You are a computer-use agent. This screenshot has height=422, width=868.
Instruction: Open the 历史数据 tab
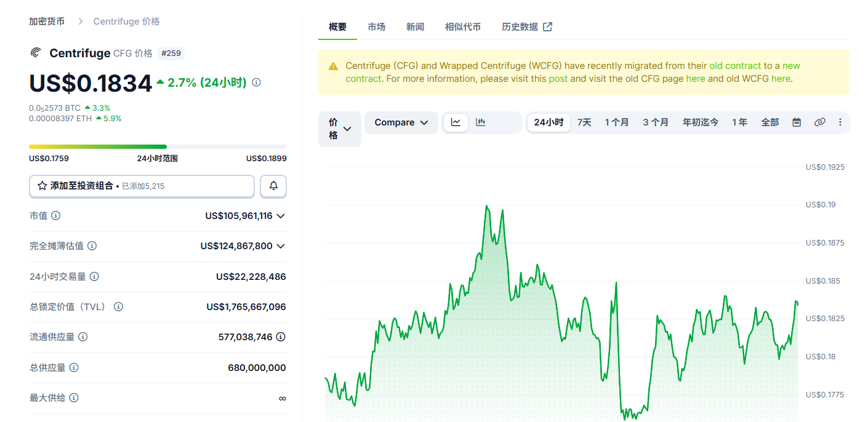(527, 27)
